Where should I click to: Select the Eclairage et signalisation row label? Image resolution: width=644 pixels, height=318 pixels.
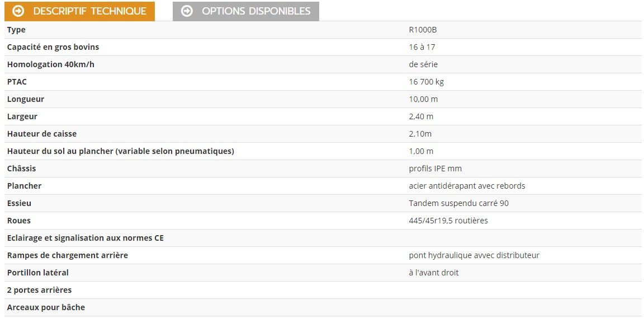click(x=85, y=238)
